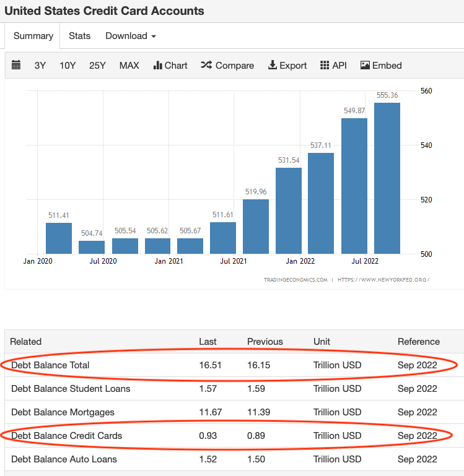The image size is (464, 476).
Task: Click the 555.36 chart bar
Action: point(387,178)
